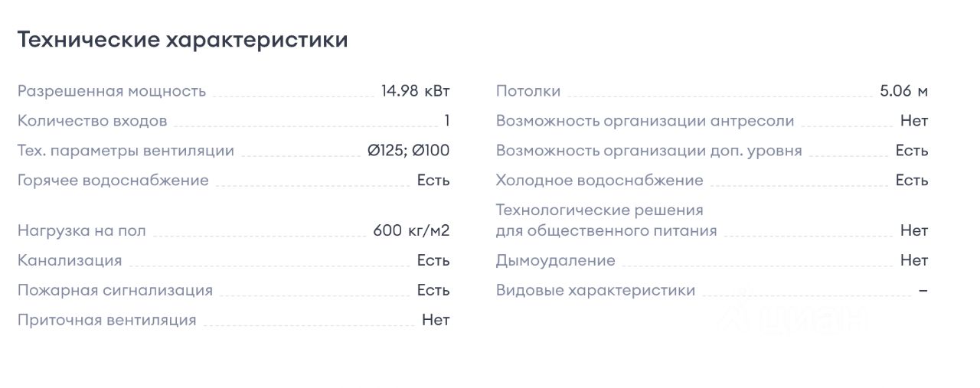Image resolution: width=980 pixels, height=388 pixels.
Task: Click the "Пожарная сигнализация" label
Action: tap(115, 290)
